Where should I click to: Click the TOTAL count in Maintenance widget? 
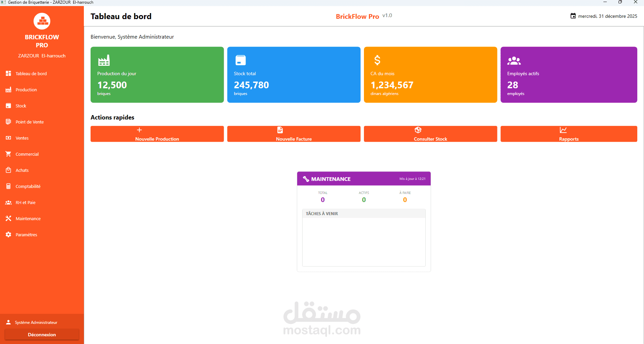pos(323,200)
